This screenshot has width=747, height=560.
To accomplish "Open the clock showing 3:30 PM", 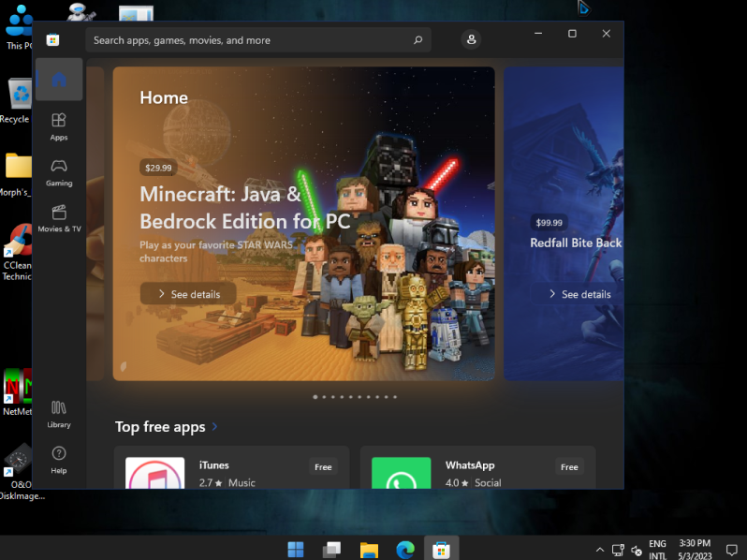I will click(695, 549).
